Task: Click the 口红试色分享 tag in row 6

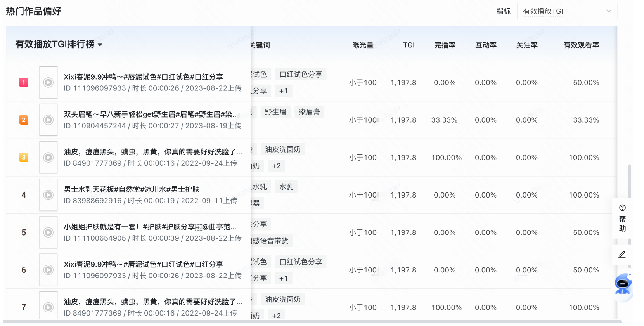Action: pyautogui.click(x=301, y=262)
